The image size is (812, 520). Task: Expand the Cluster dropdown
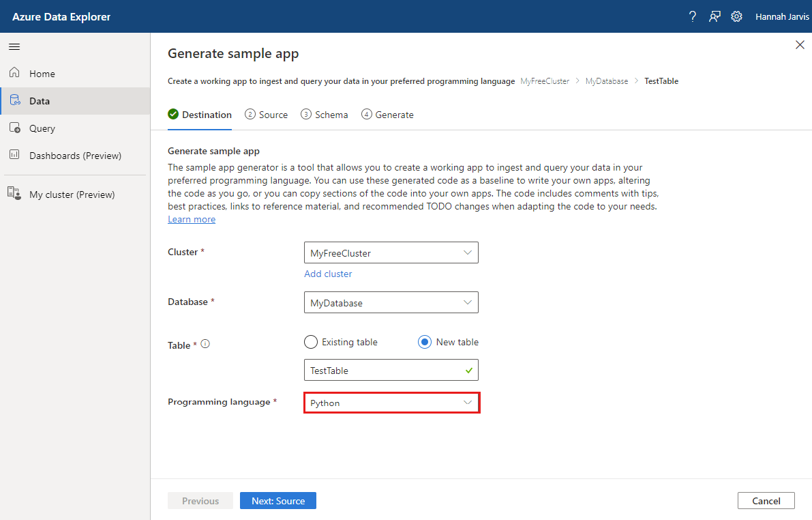point(391,252)
